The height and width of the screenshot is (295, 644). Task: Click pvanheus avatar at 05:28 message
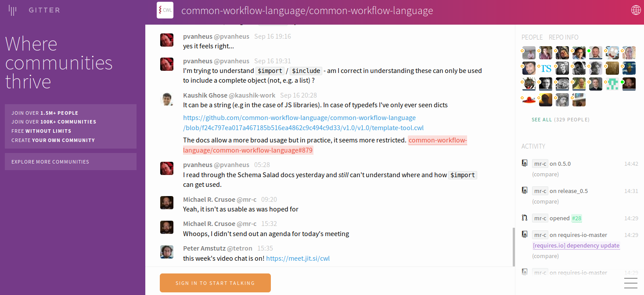click(x=167, y=168)
